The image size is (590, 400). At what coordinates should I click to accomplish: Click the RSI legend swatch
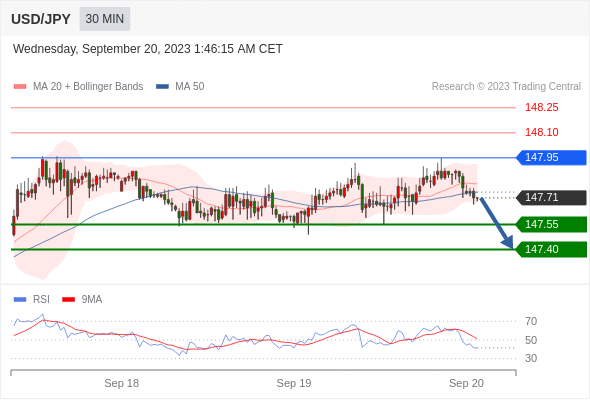point(20,300)
